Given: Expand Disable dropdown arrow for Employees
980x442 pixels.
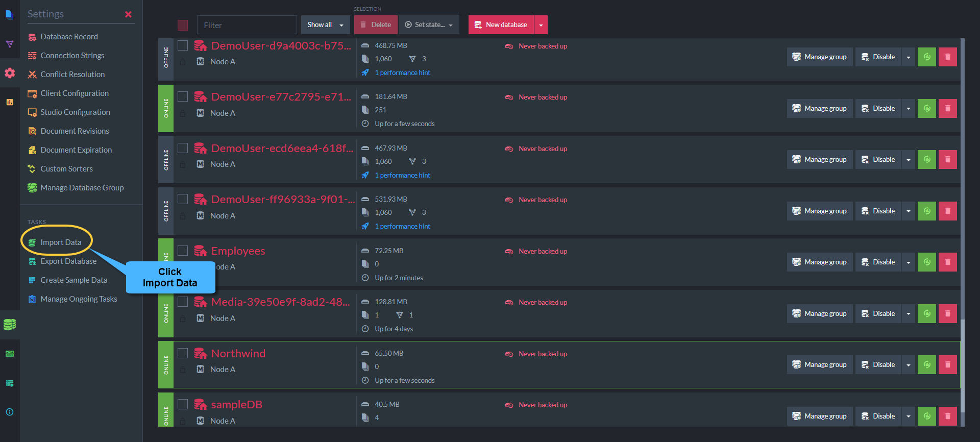Looking at the screenshot, I should (909, 262).
